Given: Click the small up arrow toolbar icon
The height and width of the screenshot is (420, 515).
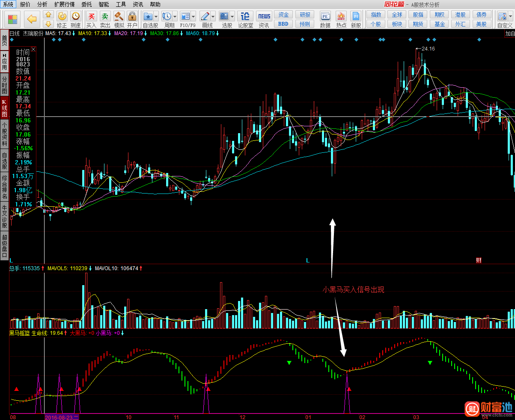Looking at the screenshot, I should (x=48, y=15).
